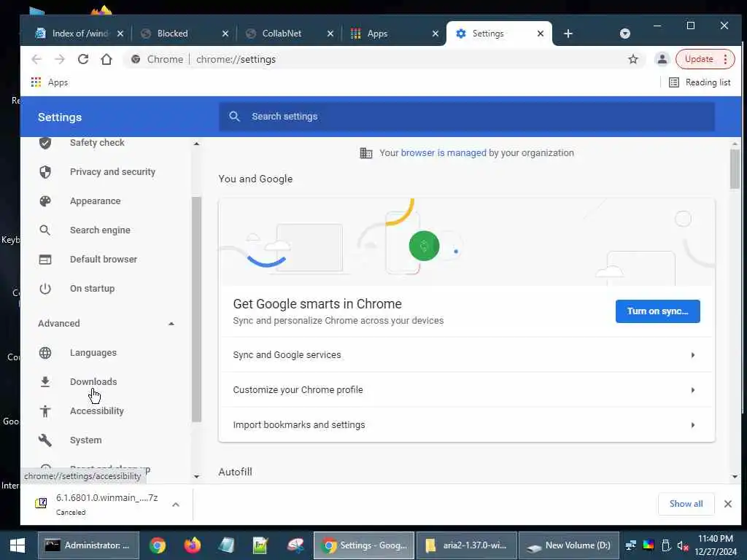The image size is (747, 560).
Task: Expand Import bookmarks and settings row
Action: [x=467, y=425]
